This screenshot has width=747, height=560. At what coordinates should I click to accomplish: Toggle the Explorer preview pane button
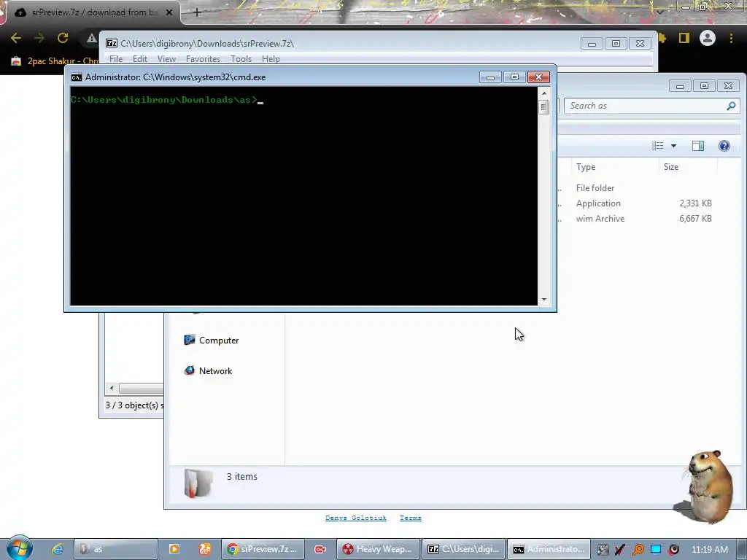(698, 146)
